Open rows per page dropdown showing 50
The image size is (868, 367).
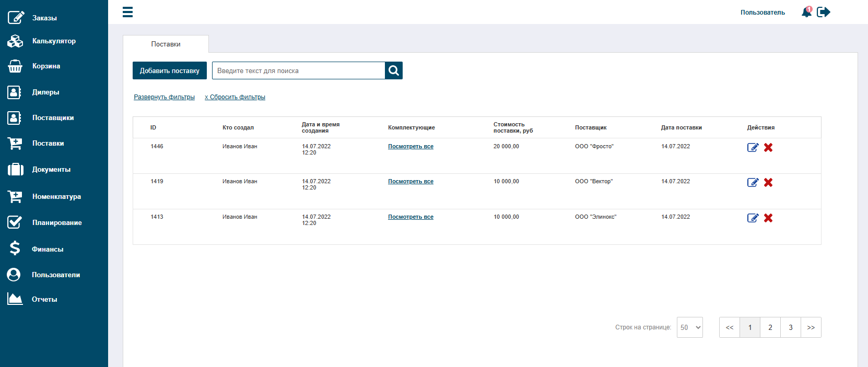(x=690, y=327)
